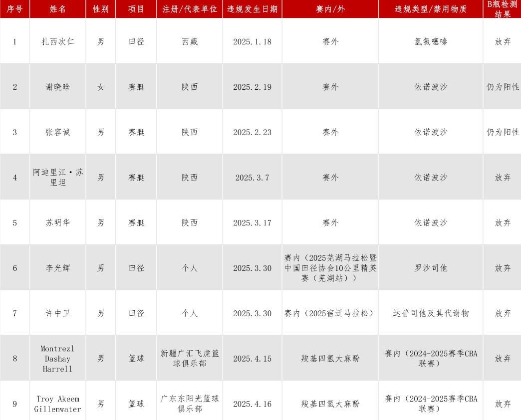Click serial number 6
This screenshot has width=521, height=420.
tap(14, 268)
